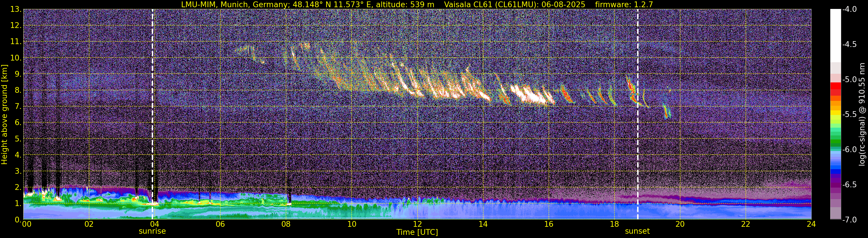Click the "20" tick on the time axis

680,224
